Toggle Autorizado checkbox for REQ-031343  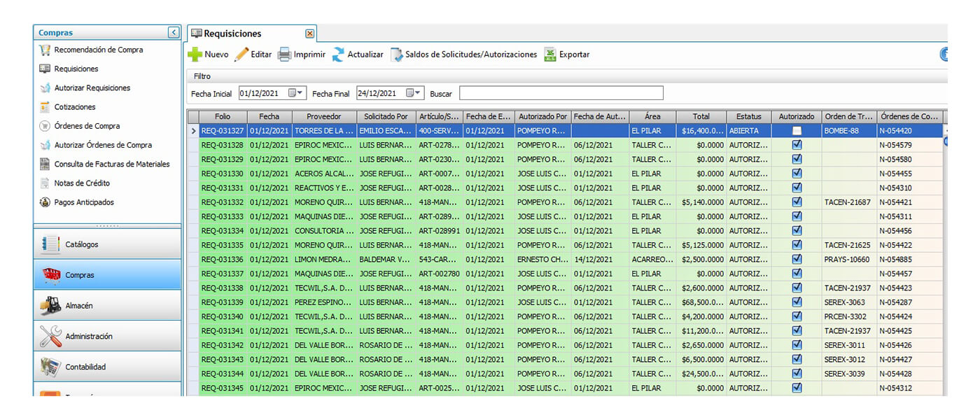[797, 359]
